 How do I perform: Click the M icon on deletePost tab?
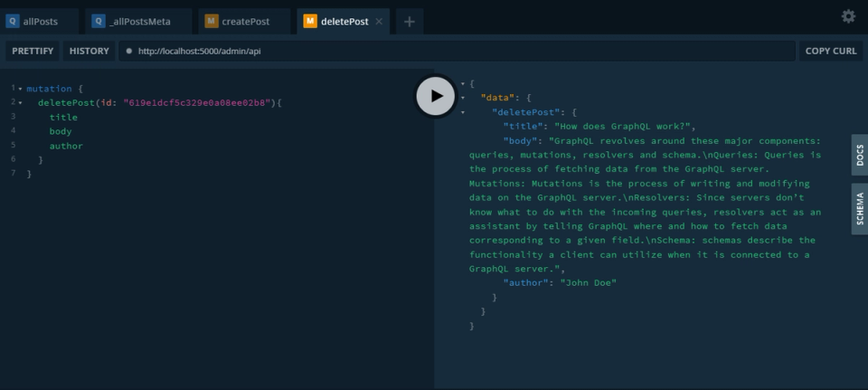point(310,22)
